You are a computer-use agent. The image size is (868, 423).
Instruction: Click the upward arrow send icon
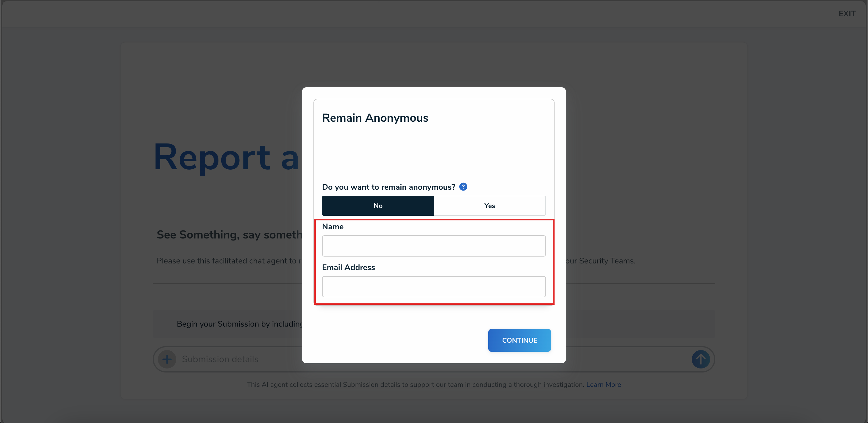[701, 359]
